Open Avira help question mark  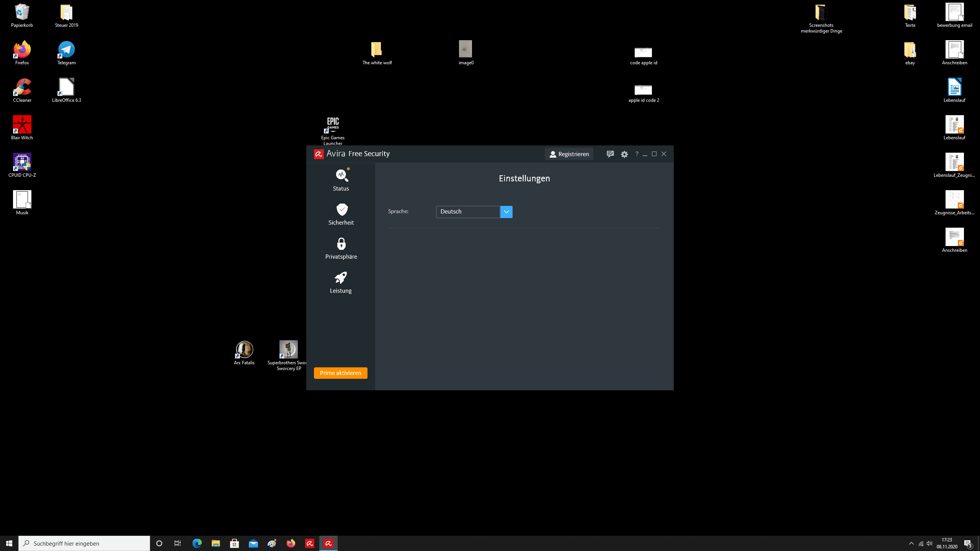pyautogui.click(x=637, y=154)
